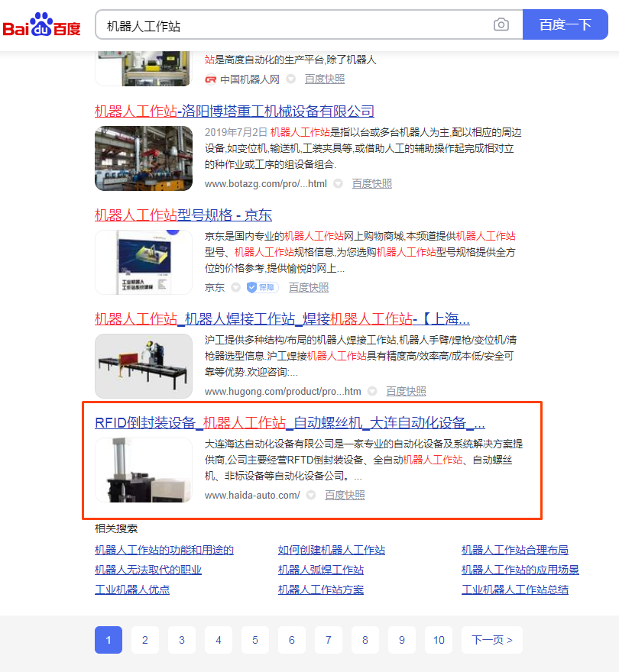
Task: Select page 1 in pagination
Action: 109,640
